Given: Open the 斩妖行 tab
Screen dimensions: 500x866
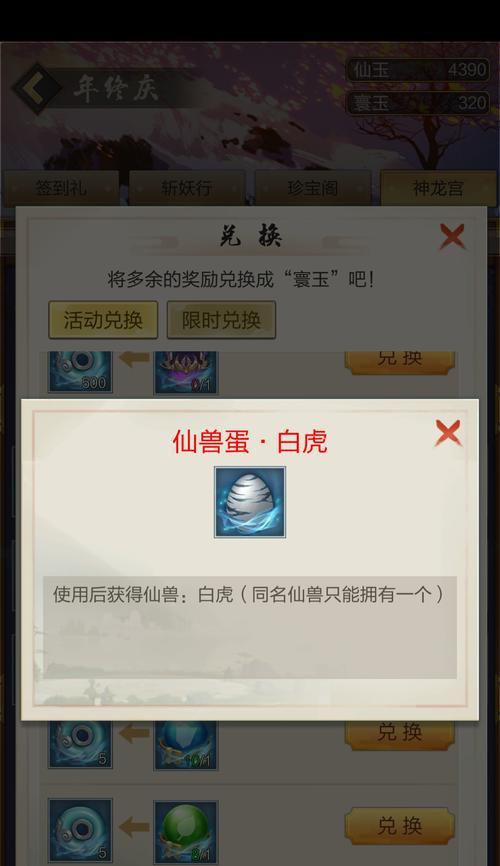Looking at the screenshot, I should pos(187,188).
